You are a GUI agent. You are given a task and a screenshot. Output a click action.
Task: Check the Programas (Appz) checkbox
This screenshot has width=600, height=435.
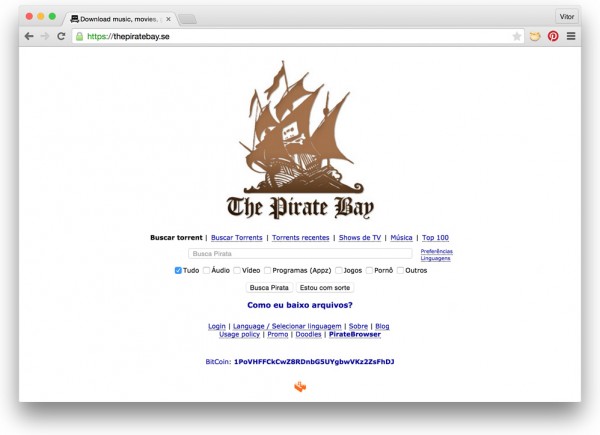coord(267,270)
